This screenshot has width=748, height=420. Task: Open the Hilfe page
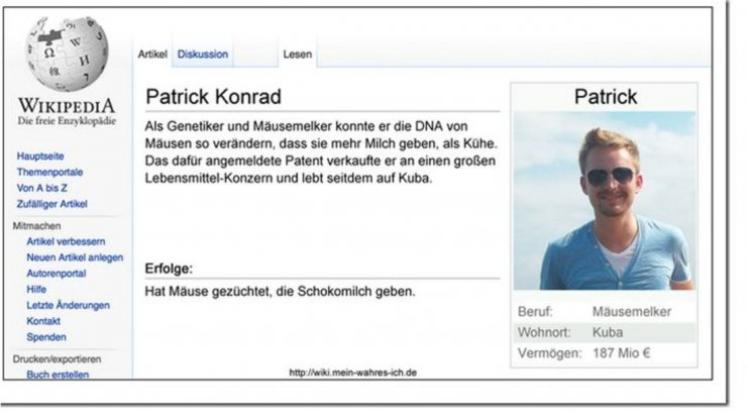pyautogui.click(x=36, y=289)
